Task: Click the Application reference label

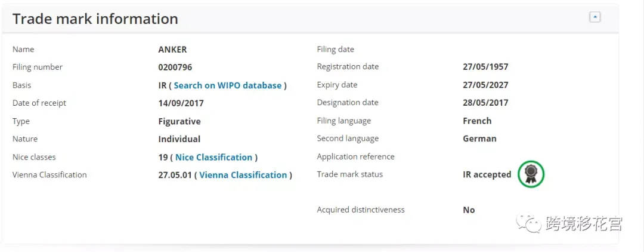Action: pos(355,156)
